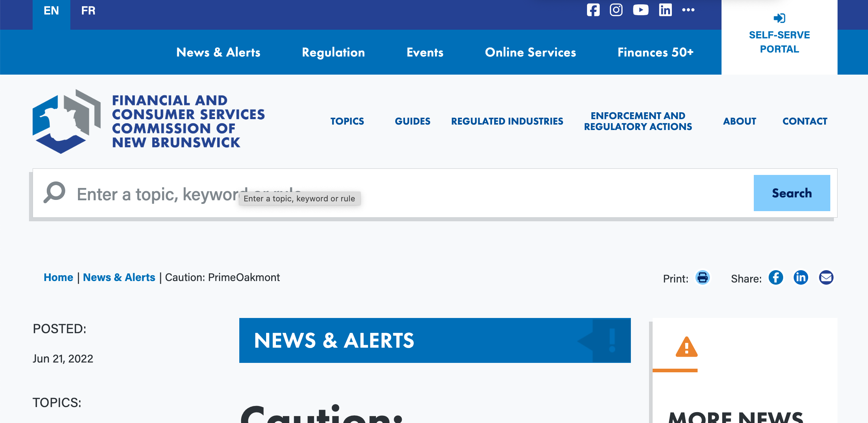The height and width of the screenshot is (423, 868).
Task: Expand the Regulation menu
Action: 333,53
